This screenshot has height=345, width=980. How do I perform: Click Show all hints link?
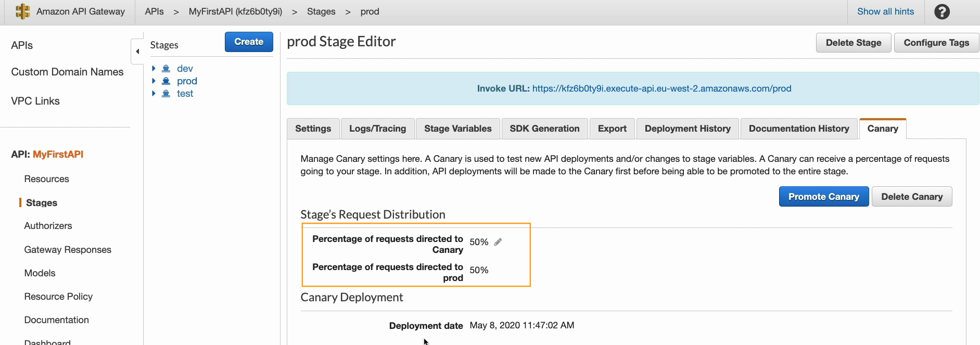[885, 11]
